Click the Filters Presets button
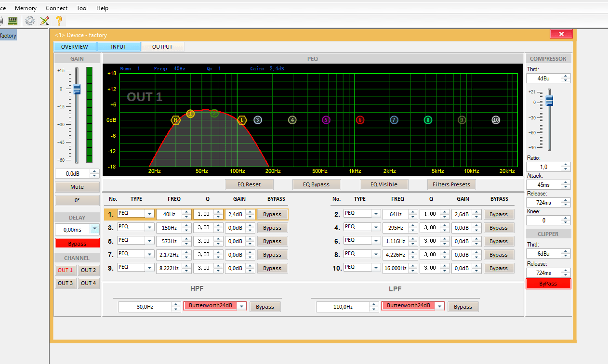This screenshot has width=608, height=364. click(x=451, y=184)
